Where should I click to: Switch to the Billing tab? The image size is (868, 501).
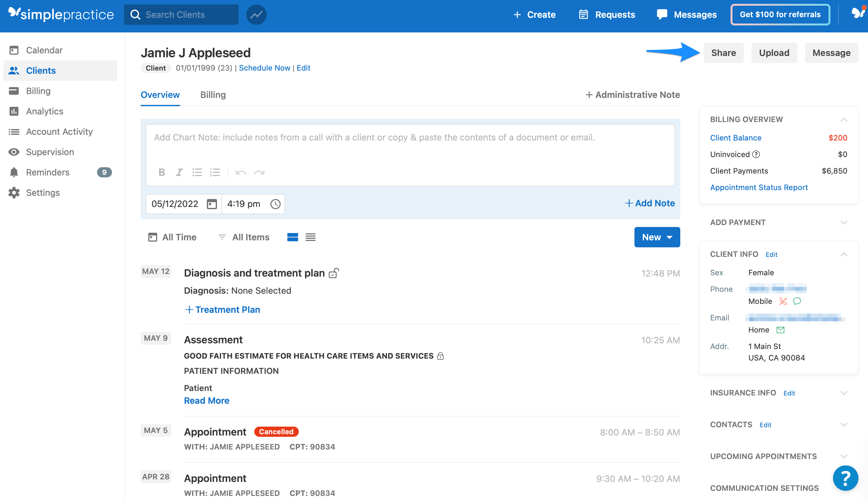point(213,95)
